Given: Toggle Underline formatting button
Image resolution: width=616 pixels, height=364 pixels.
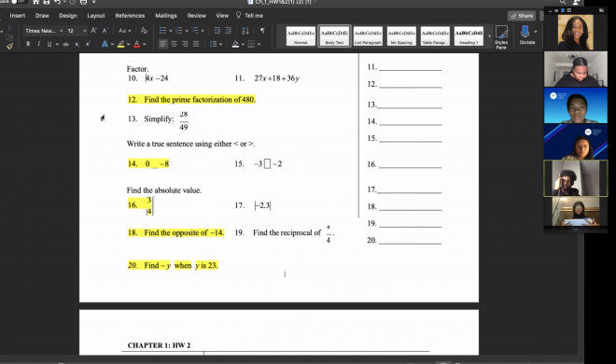Looking at the screenshot, I should coord(49,44).
